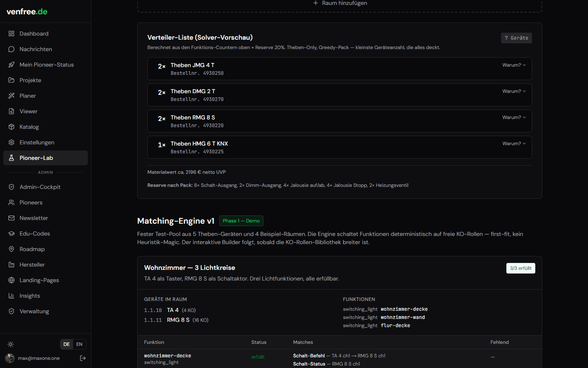Viewport: 588px width, 368px height.
Task: Click the Edu-Codes graduation cap icon
Action: pos(11,233)
